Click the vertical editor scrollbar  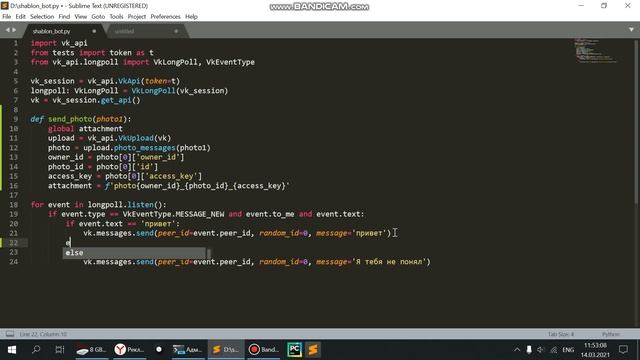(636, 122)
